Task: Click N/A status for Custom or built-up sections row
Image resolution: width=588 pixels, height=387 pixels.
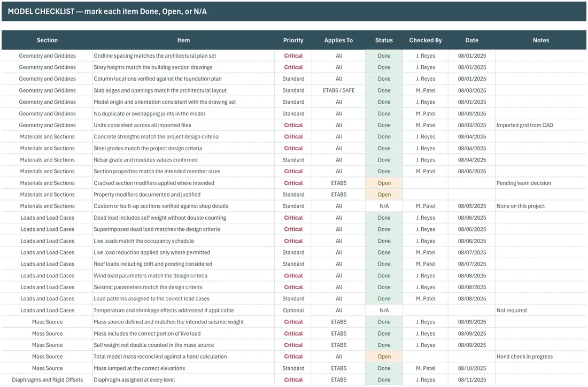Action: [384, 206]
